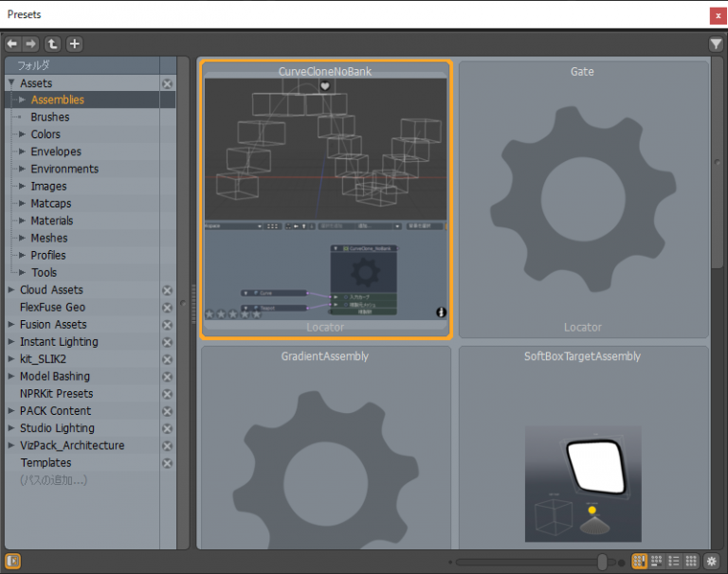This screenshot has width=728, height=574.
Task: Click the add path (パスの追加...) entry
Action: (53, 480)
